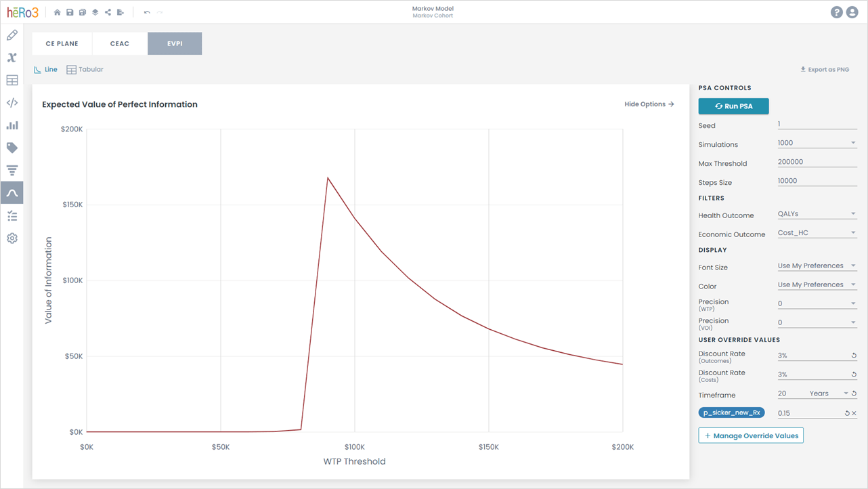Undo the last action

[x=147, y=12]
